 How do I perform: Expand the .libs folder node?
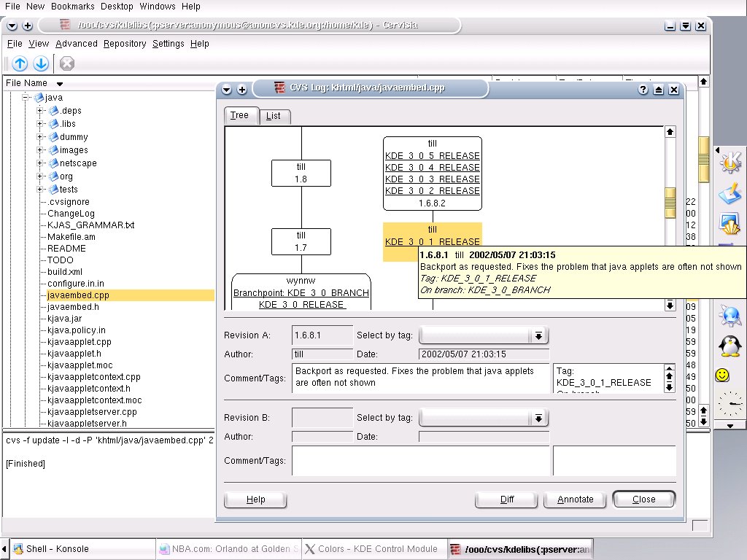[x=40, y=124]
